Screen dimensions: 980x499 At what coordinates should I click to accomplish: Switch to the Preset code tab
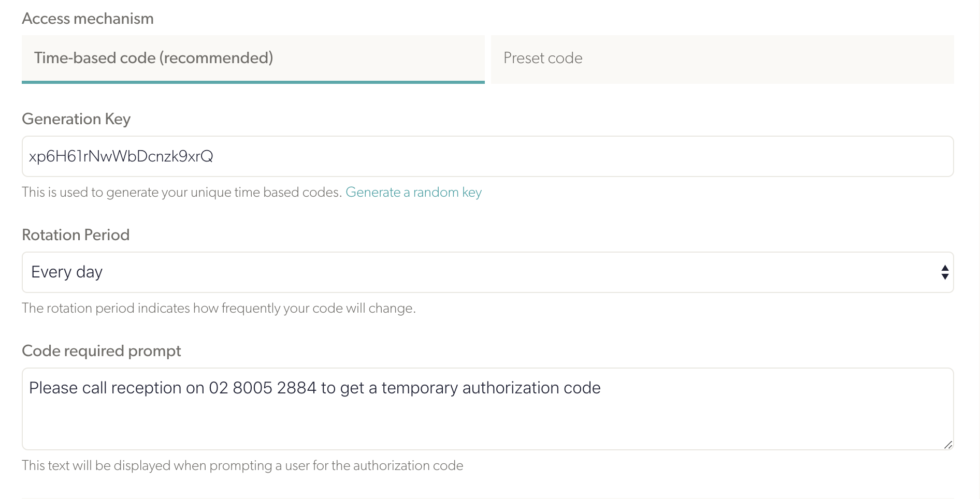click(x=722, y=59)
